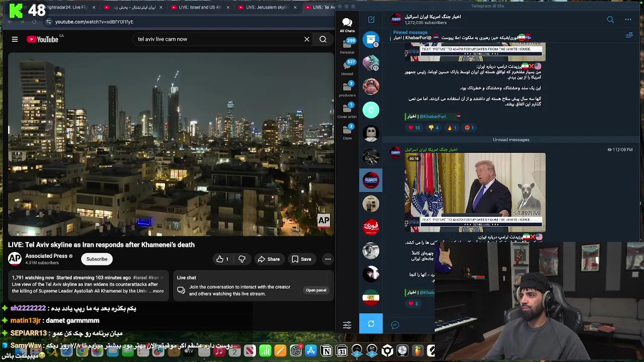Save the video to a playlist
Screen dimensions: 644x362
tap(301, 259)
